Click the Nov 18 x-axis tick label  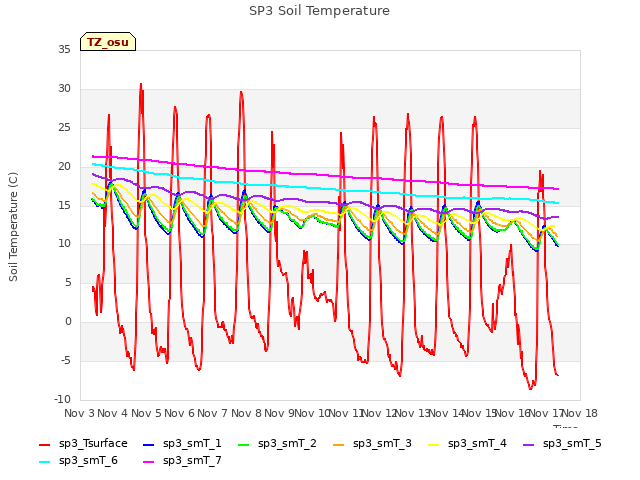coord(579,413)
